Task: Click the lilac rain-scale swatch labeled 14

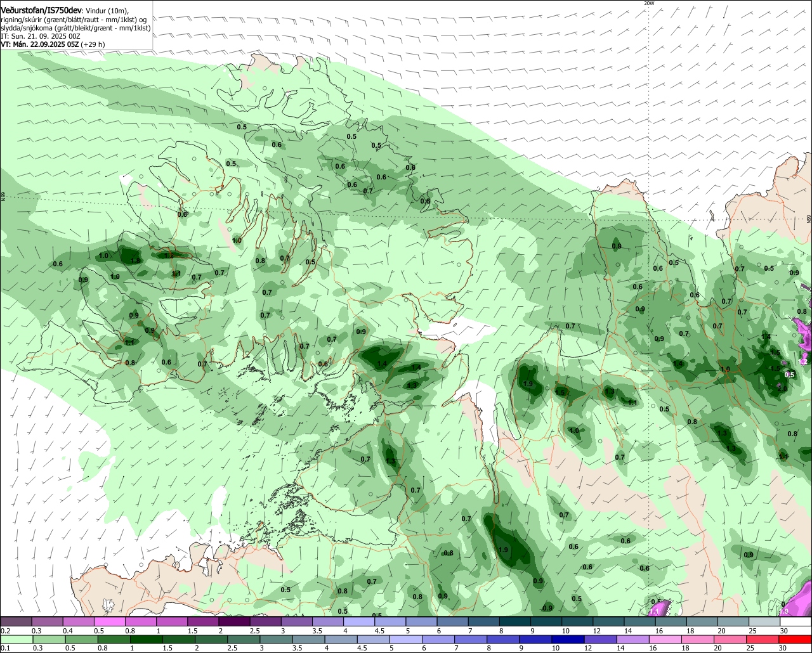Action: 633,639
